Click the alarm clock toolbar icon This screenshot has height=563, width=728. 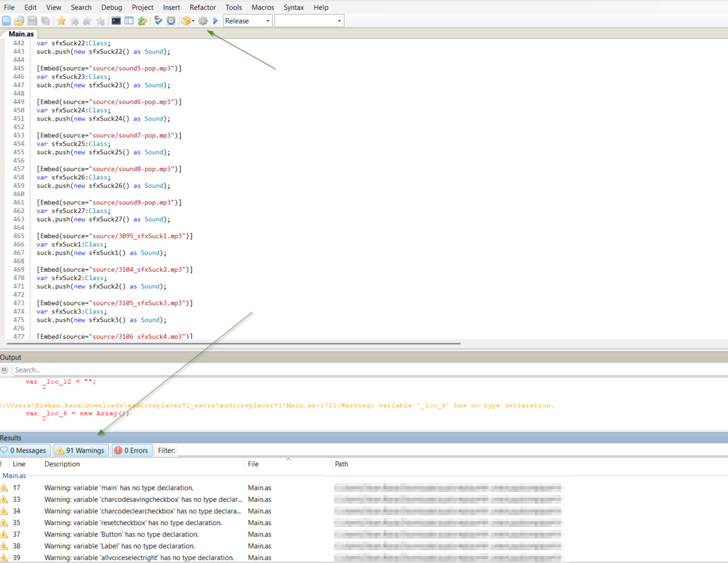[x=171, y=21]
